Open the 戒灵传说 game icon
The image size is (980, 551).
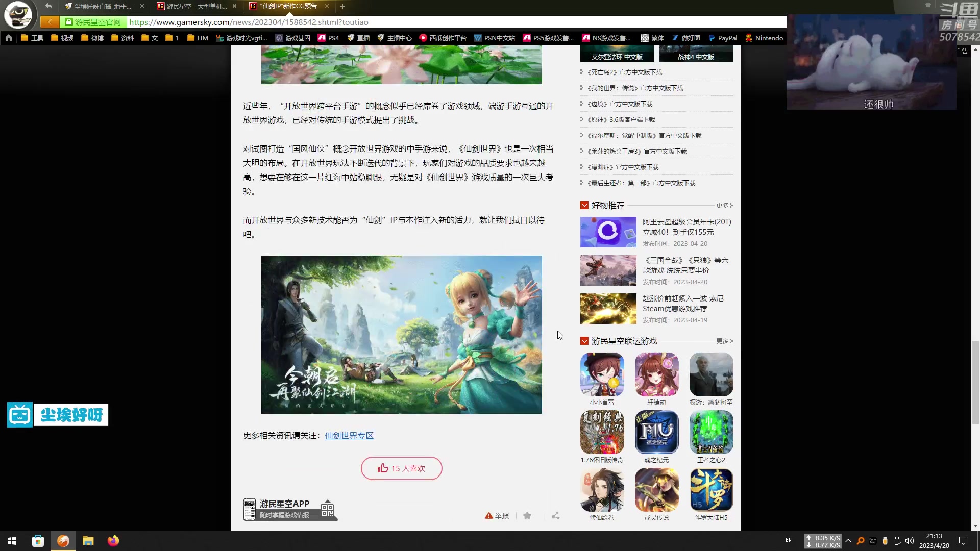(657, 490)
